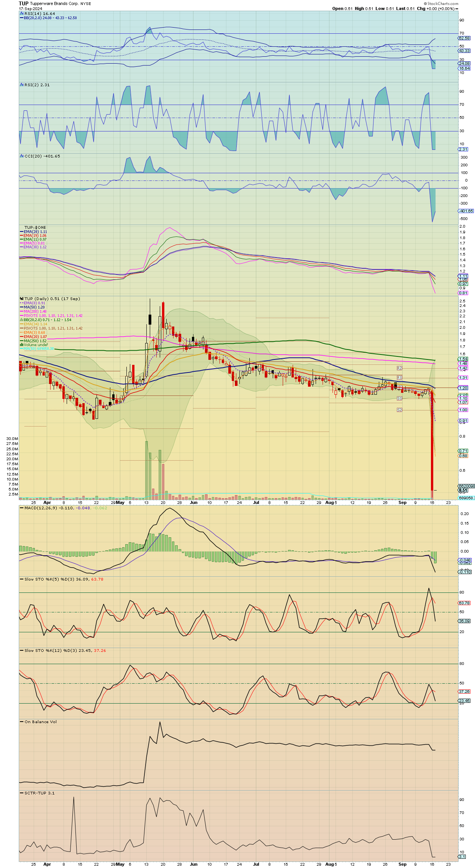Click the dark green MA(250) line swatch
The height and width of the screenshot is (868, 475).
(x=21, y=341)
